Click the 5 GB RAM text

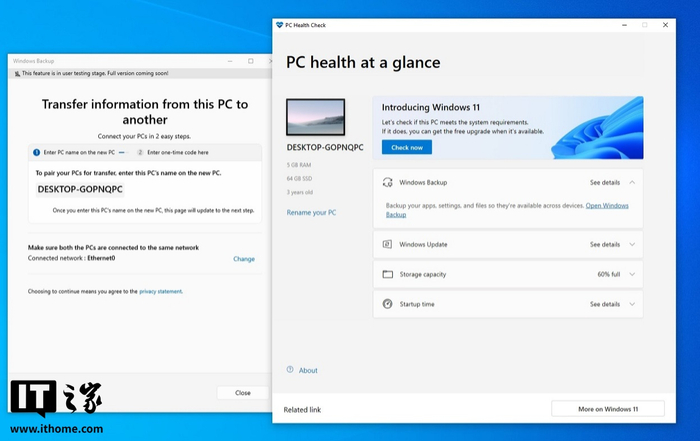[x=299, y=165]
